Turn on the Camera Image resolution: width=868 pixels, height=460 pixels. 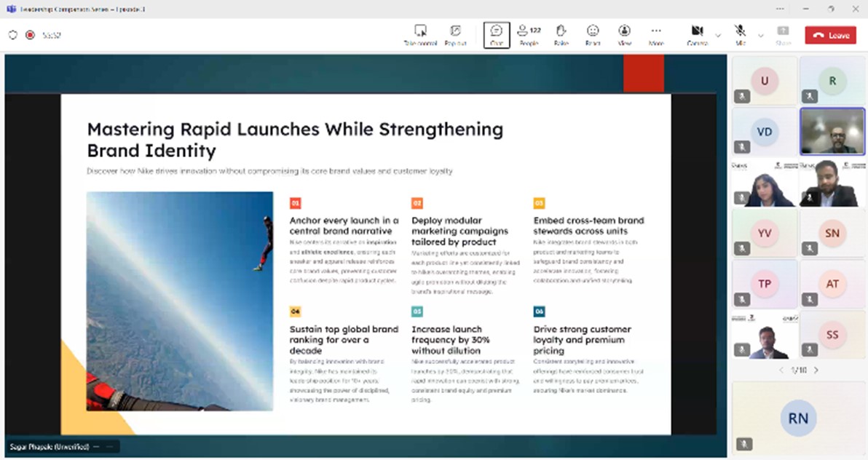(697, 36)
